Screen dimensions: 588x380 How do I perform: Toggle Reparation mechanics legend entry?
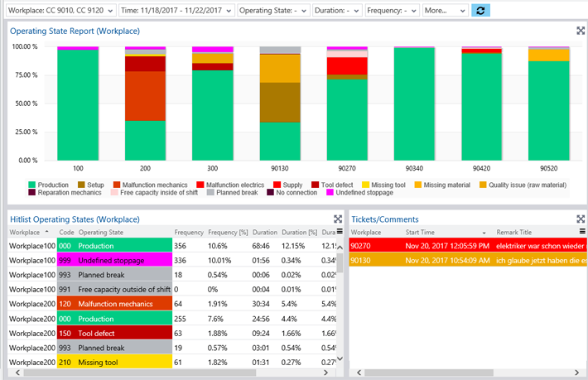click(65, 192)
